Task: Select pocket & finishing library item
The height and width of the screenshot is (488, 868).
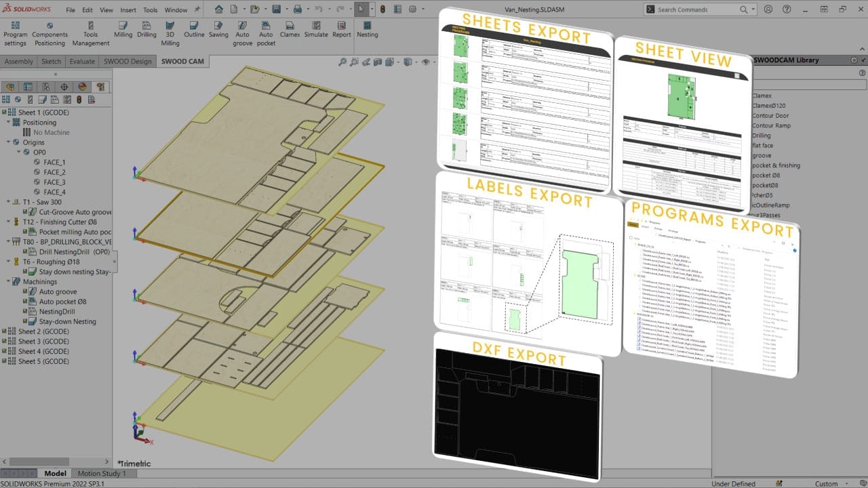Action: (776, 165)
